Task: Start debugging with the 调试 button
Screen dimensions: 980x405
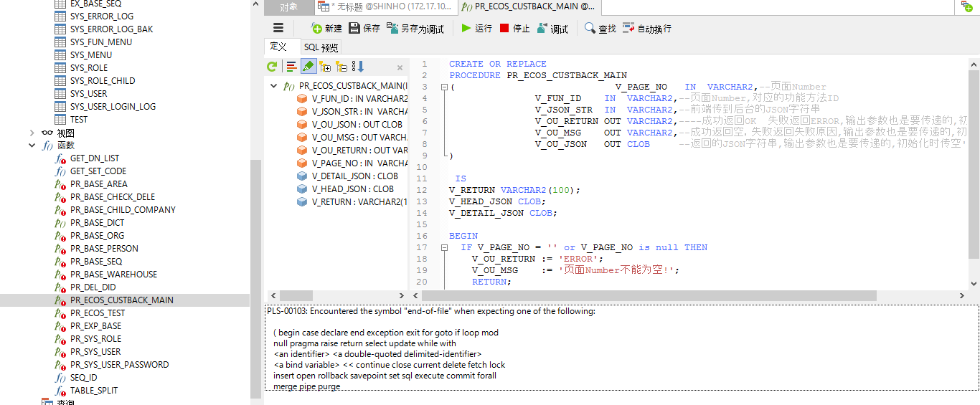Action: pyautogui.click(x=552, y=29)
